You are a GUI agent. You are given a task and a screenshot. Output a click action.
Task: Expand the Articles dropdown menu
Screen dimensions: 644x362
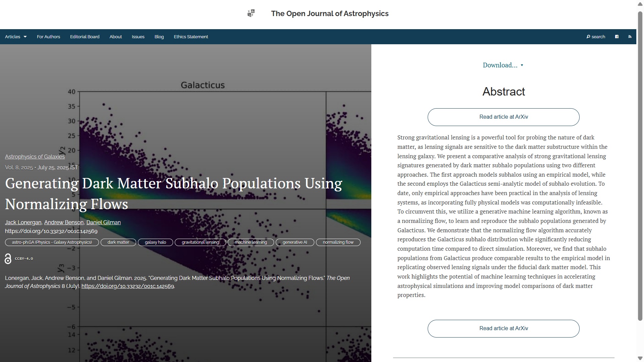click(16, 37)
